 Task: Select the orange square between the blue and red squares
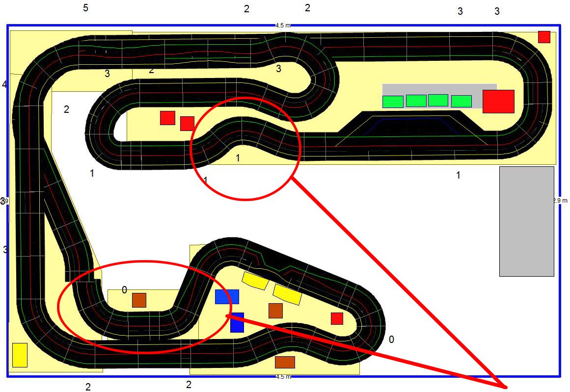pyautogui.click(x=275, y=311)
